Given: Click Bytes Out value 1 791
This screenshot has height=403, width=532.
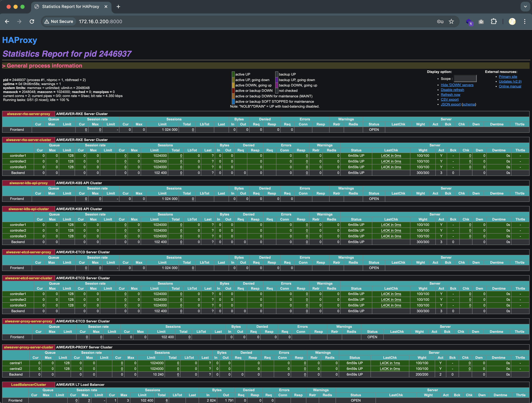Looking at the screenshot, I should [229, 400].
